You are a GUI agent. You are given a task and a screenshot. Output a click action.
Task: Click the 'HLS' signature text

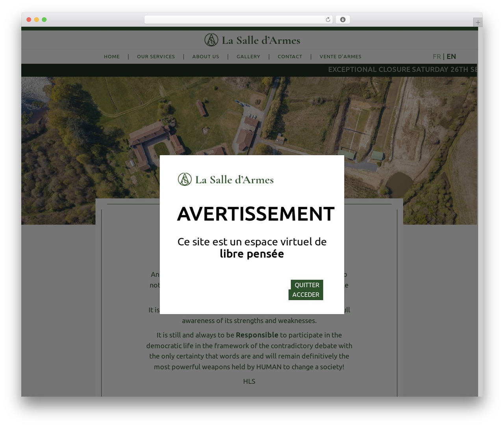249,381
